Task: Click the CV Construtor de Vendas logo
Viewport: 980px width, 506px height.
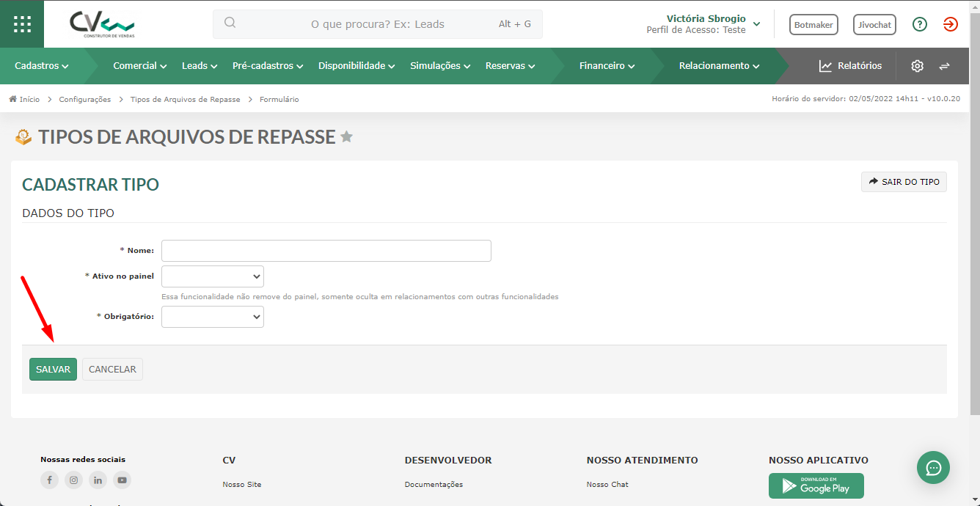Action: [102, 24]
